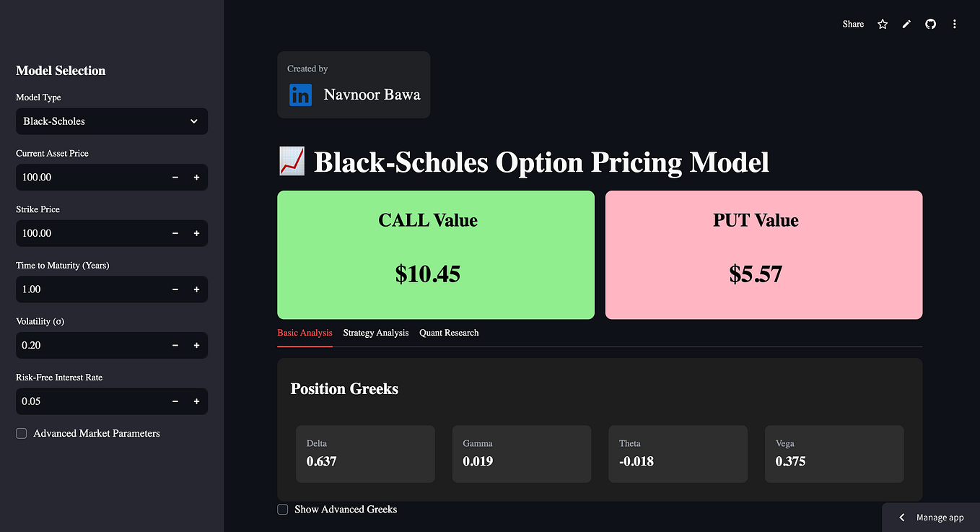
Task: Increase Time to Maturity with plus
Action: pyautogui.click(x=196, y=289)
